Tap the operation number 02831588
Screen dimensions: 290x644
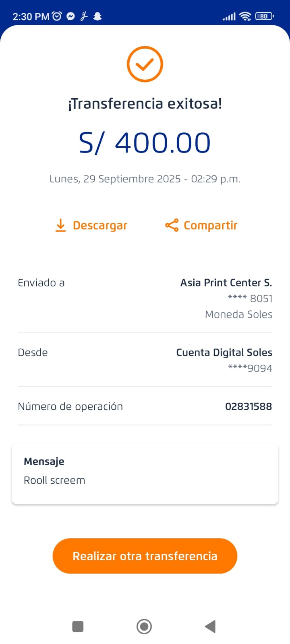[248, 407]
